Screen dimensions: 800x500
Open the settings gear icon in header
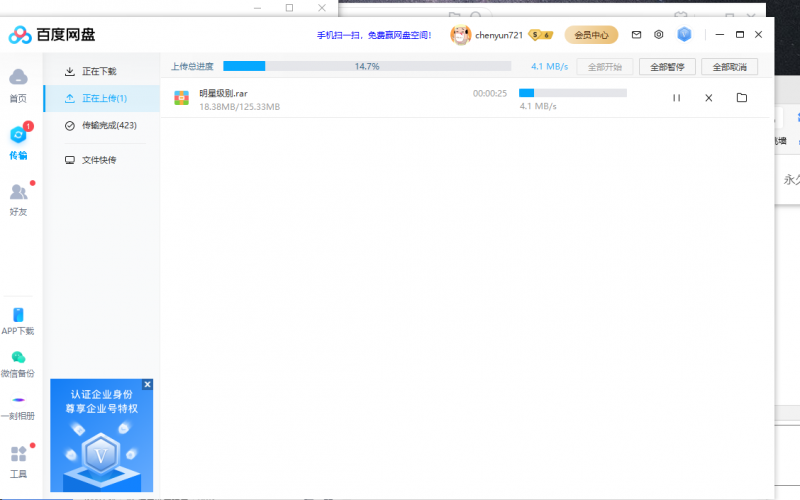click(x=659, y=35)
